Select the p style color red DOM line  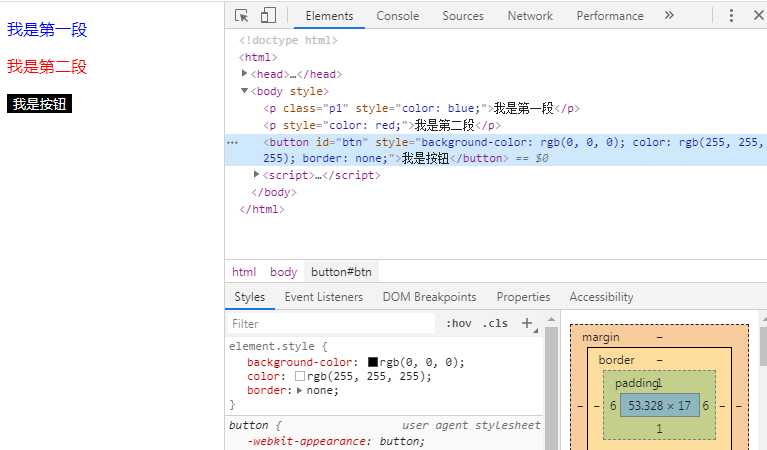pyautogui.click(x=382, y=125)
